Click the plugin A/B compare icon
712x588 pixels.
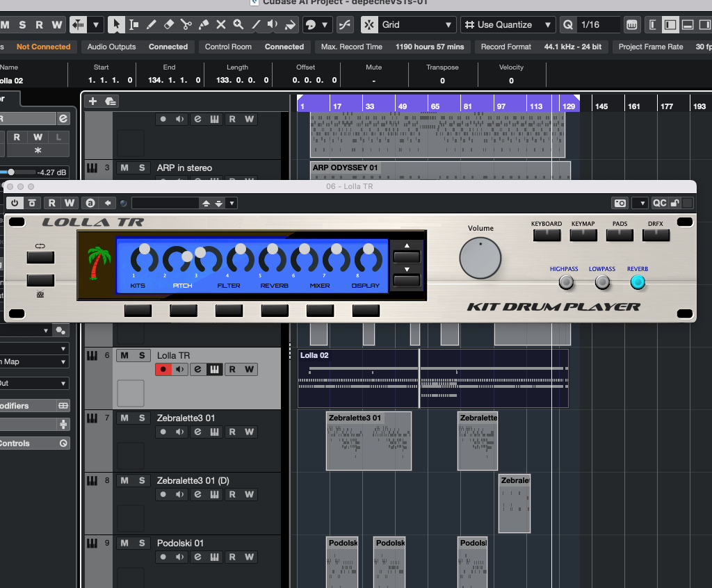(x=90, y=203)
